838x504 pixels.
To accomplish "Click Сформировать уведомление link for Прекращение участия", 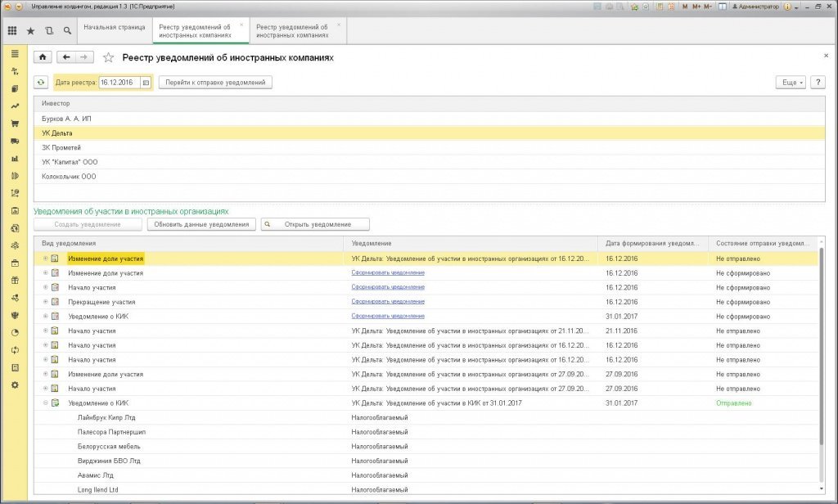I will tap(388, 301).
